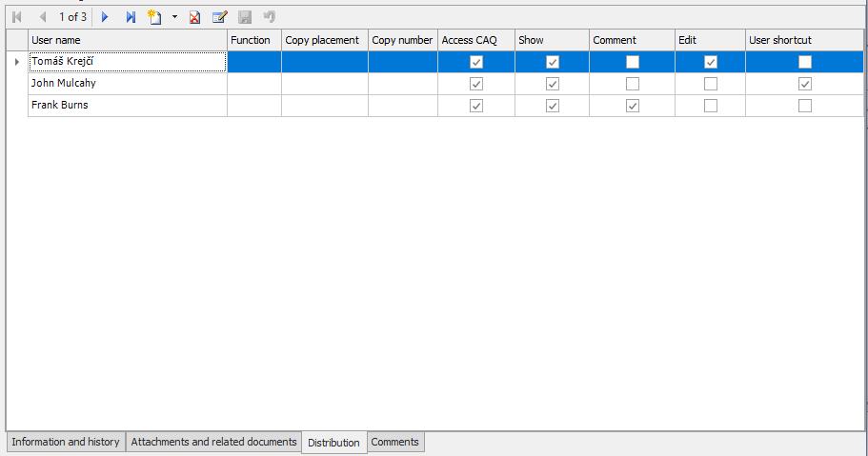
Task: Click the undo changes icon
Action: tap(270, 17)
